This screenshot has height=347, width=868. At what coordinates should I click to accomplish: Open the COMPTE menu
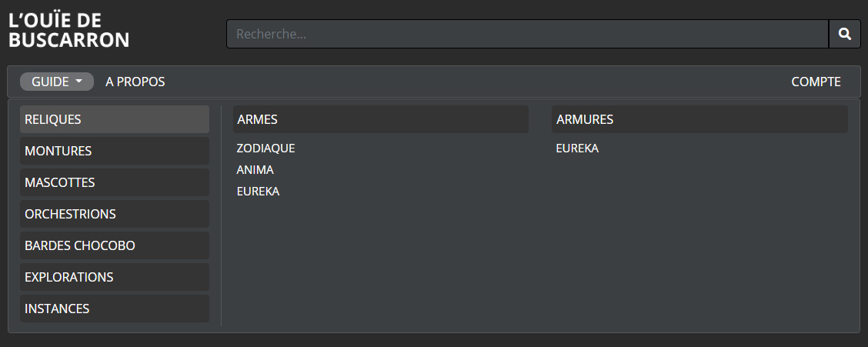(x=816, y=82)
